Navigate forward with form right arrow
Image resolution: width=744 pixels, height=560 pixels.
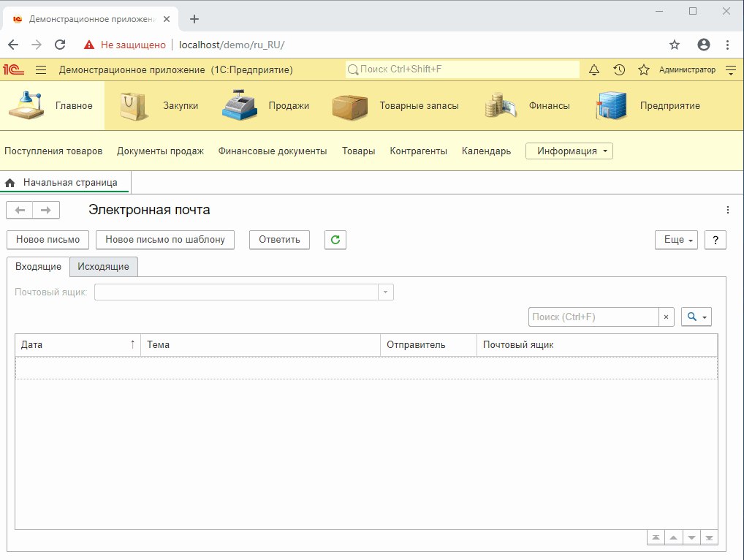pos(46,211)
